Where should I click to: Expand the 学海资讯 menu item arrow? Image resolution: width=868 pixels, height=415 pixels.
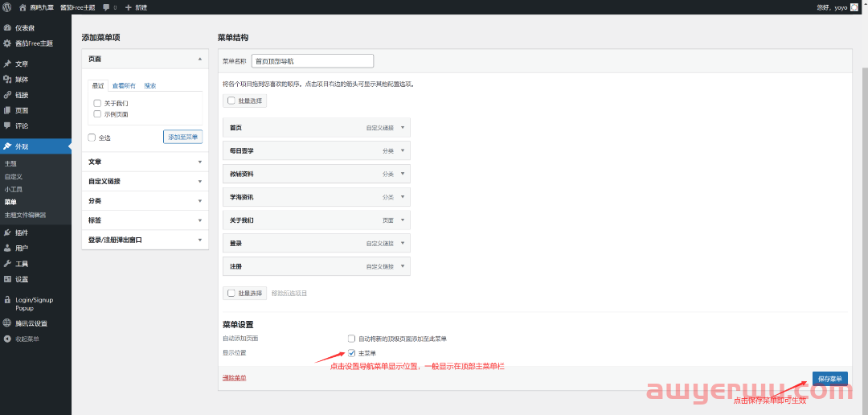403,197
